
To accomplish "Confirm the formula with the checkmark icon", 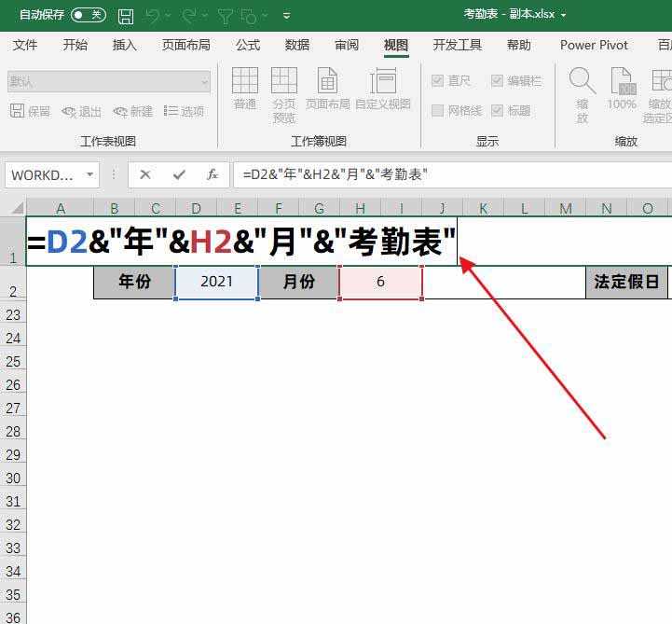I will [179, 174].
